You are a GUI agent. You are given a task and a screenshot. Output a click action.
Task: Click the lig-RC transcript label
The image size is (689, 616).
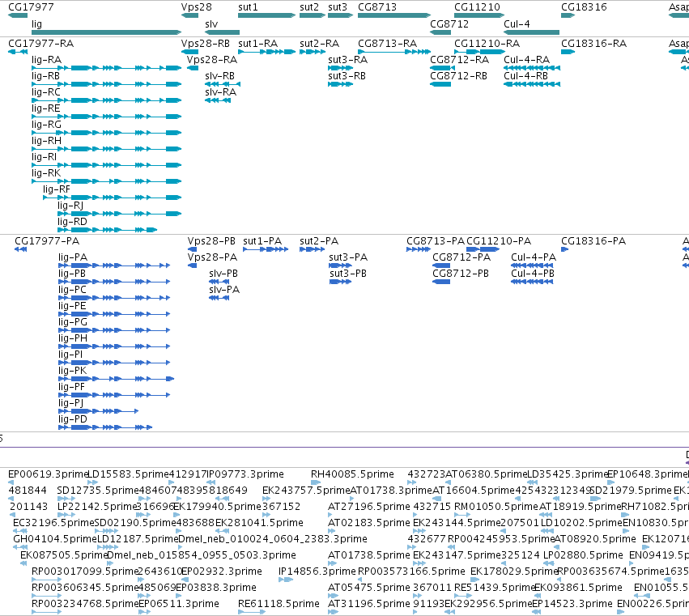(46, 92)
